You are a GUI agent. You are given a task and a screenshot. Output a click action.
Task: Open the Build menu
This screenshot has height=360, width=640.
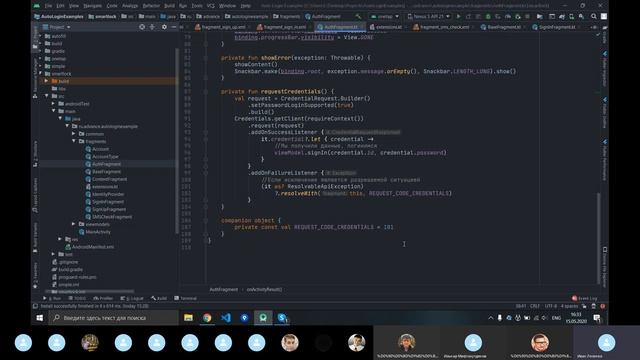(169, 6)
